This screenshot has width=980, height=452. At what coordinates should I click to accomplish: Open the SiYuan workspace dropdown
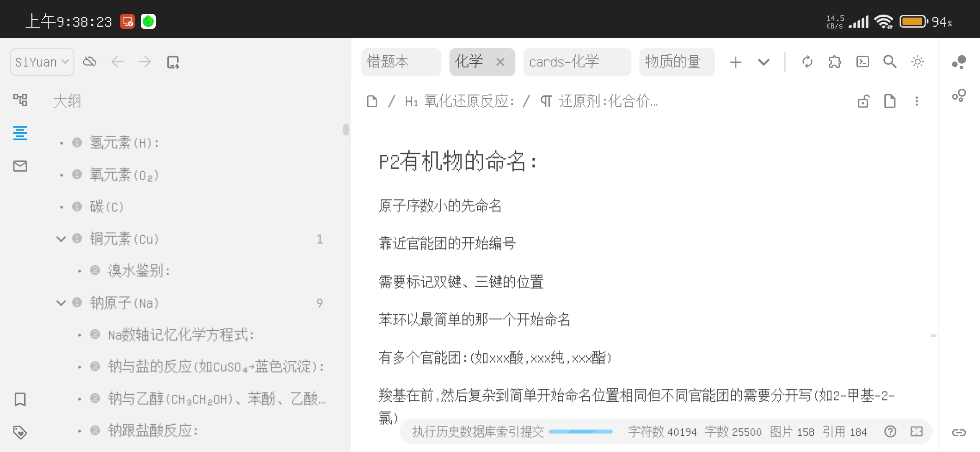(41, 62)
